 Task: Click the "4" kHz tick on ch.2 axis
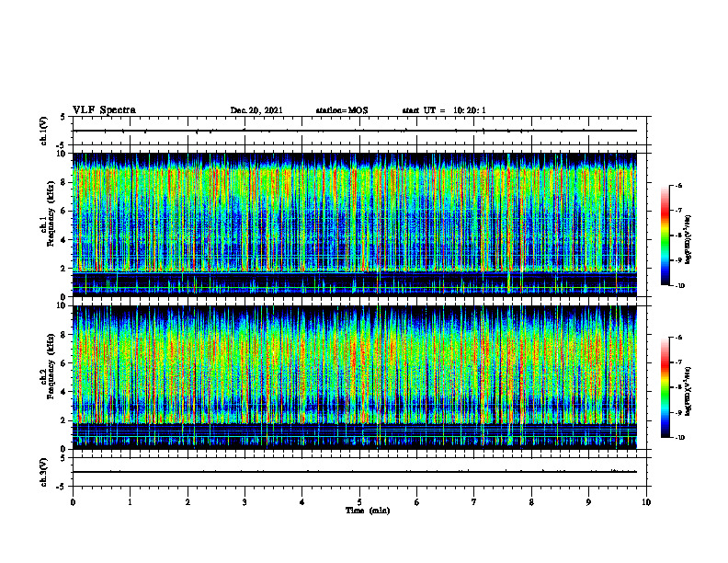[63, 392]
